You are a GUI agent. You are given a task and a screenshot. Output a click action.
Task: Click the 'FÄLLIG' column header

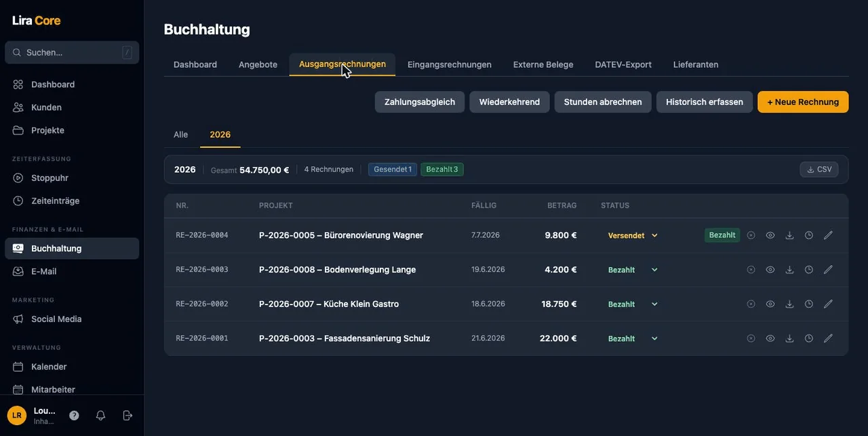click(x=484, y=205)
